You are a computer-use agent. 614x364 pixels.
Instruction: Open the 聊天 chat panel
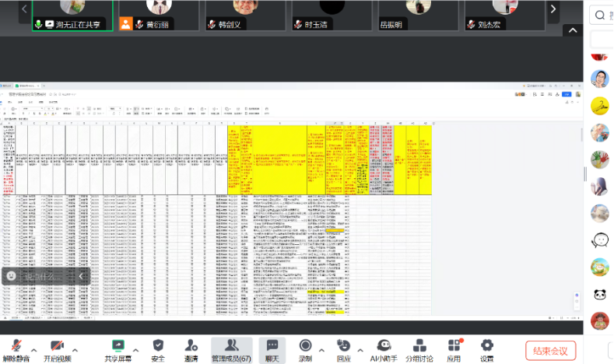(x=272, y=348)
